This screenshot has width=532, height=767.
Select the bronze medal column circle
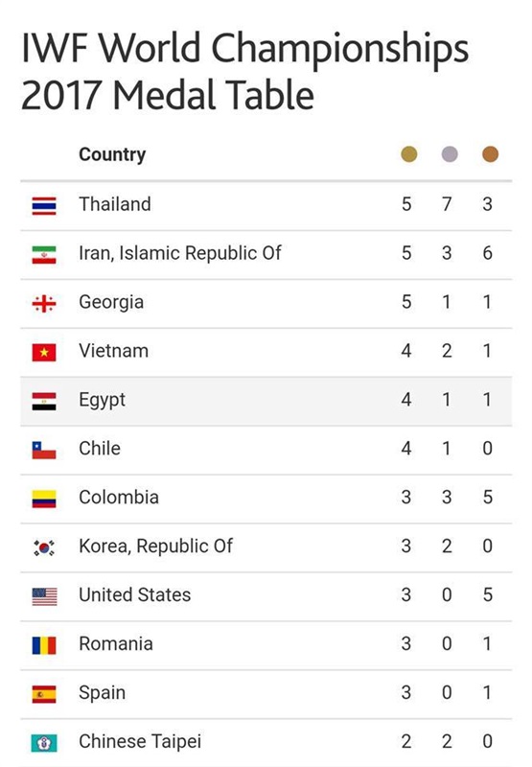[x=490, y=154]
